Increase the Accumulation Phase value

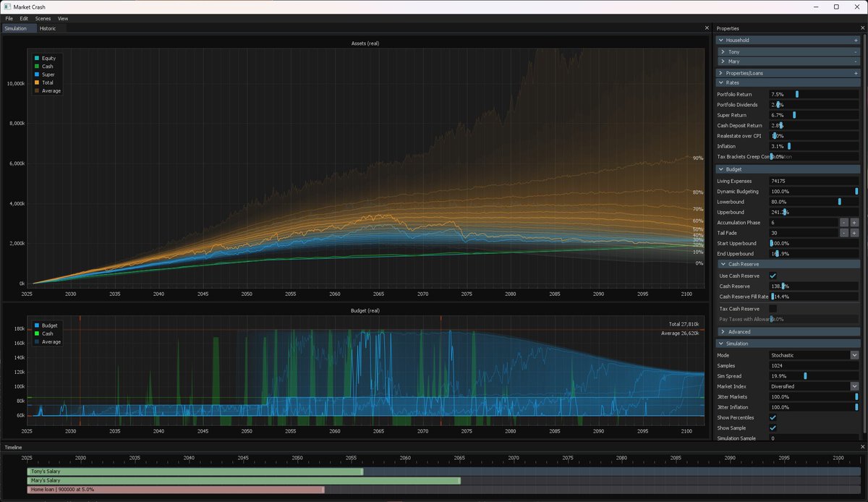pyautogui.click(x=854, y=223)
